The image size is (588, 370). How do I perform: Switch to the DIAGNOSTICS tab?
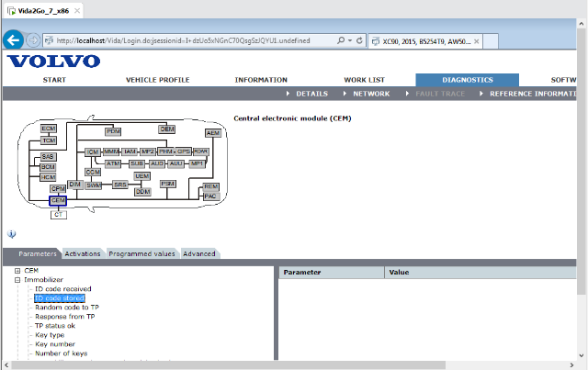click(x=468, y=80)
